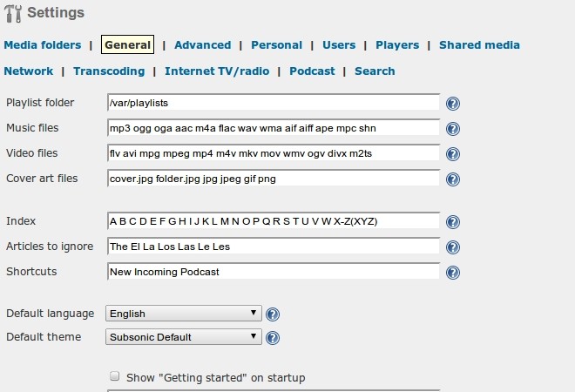Viewport: 575px width, 392px height.
Task: Click help icon next to Default theme
Action: (x=273, y=338)
